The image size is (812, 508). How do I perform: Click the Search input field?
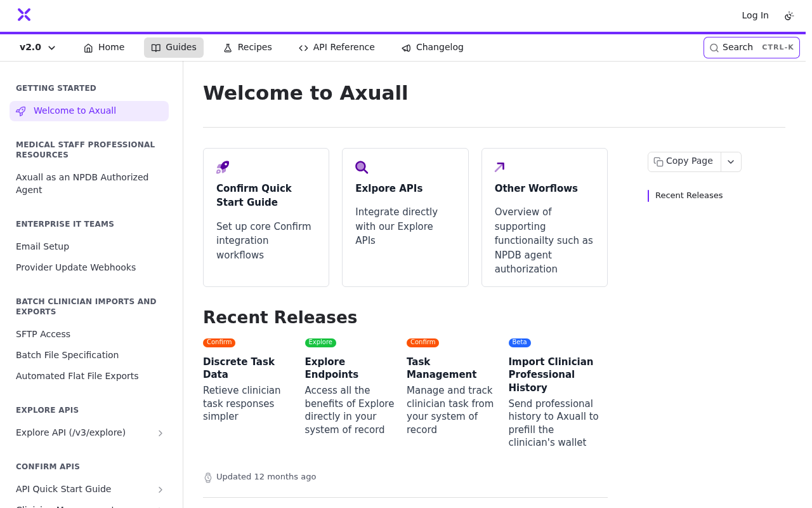click(x=751, y=48)
